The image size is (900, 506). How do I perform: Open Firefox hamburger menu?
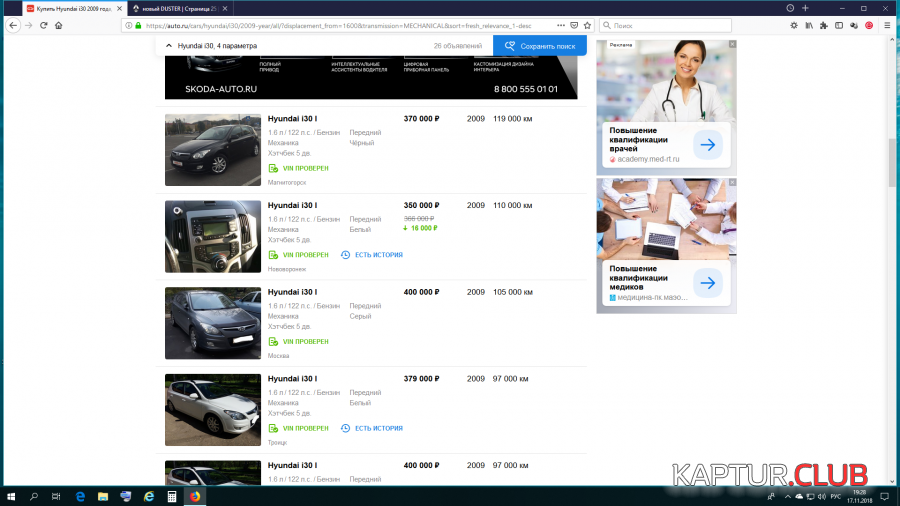coord(887,25)
